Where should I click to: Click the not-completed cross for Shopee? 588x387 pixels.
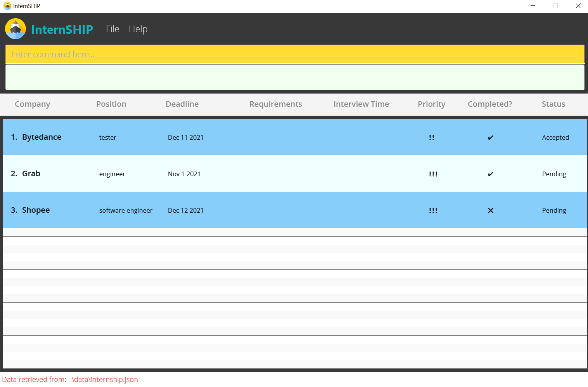click(491, 210)
